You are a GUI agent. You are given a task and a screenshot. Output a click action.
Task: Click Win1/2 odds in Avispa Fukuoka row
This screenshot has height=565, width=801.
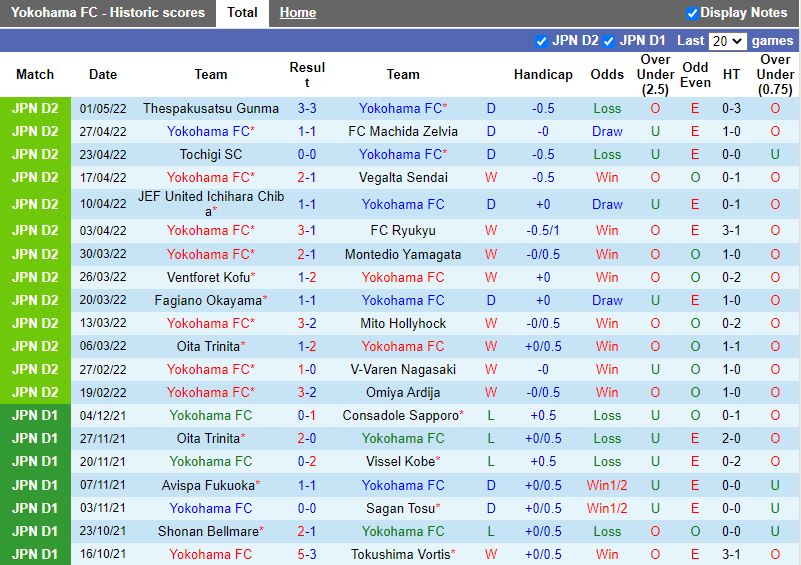pyautogui.click(x=607, y=485)
